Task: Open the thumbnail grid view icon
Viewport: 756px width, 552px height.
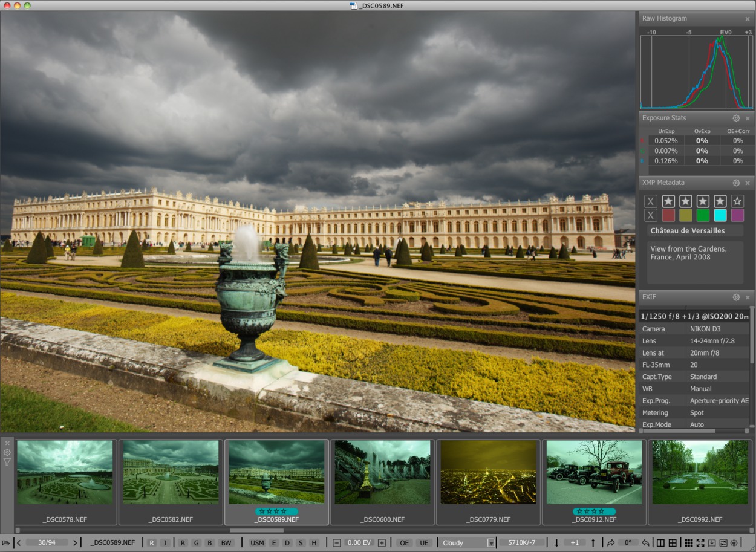Action: [x=688, y=543]
